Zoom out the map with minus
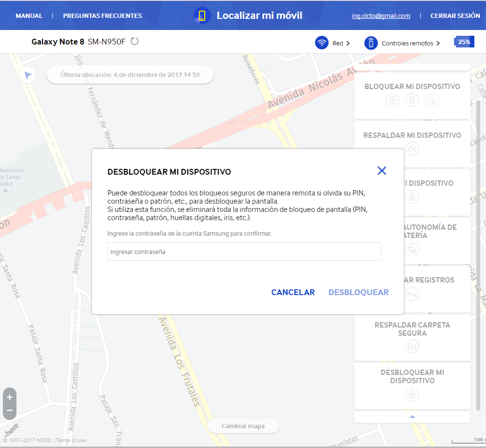The height and width of the screenshot is (448, 486). pyautogui.click(x=10, y=411)
